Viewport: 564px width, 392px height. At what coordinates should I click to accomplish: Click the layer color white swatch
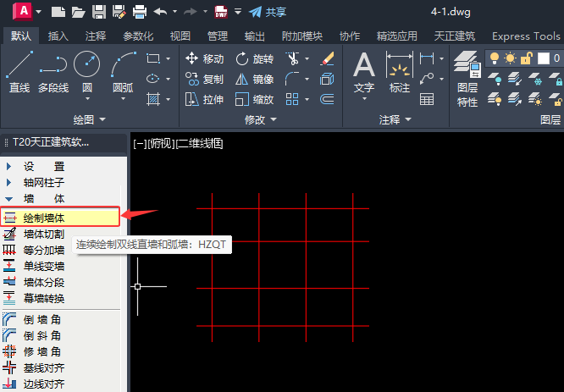pyautogui.click(x=544, y=58)
